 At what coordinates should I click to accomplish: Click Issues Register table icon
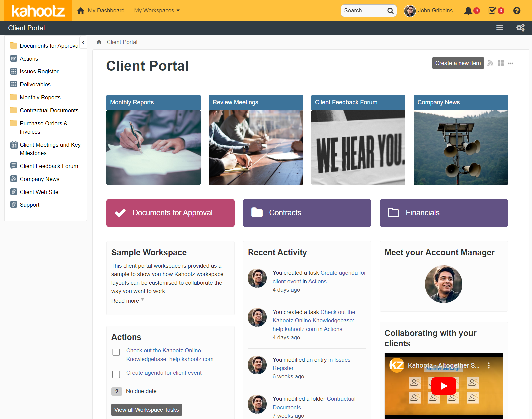coord(14,71)
